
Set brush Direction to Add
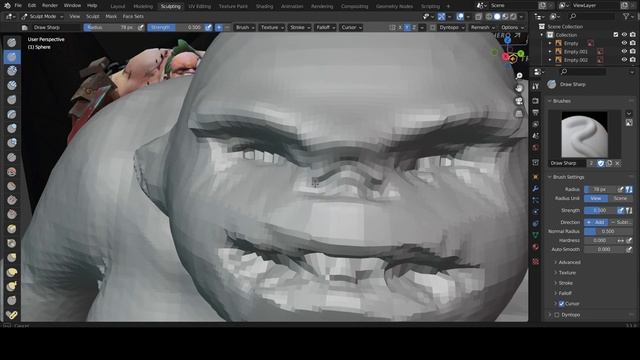(x=596, y=222)
